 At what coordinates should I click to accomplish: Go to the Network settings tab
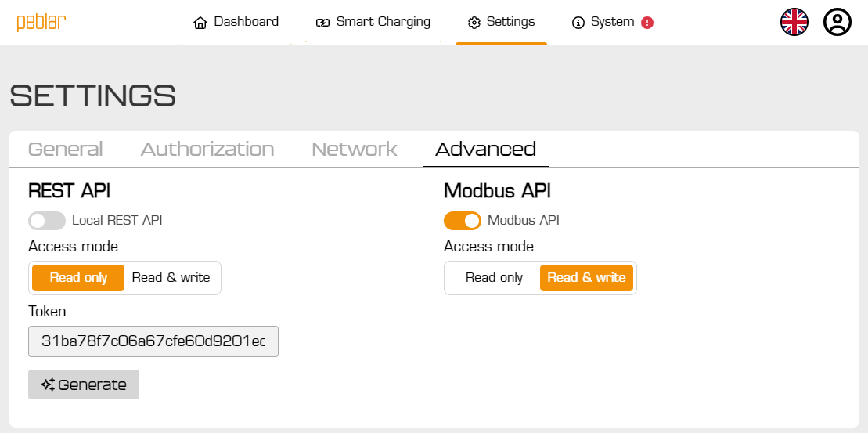point(355,150)
